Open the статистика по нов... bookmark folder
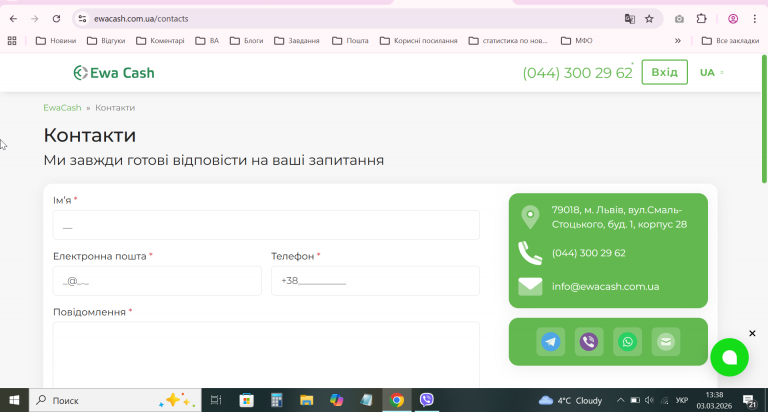The width and height of the screenshot is (768, 412). click(508, 41)
